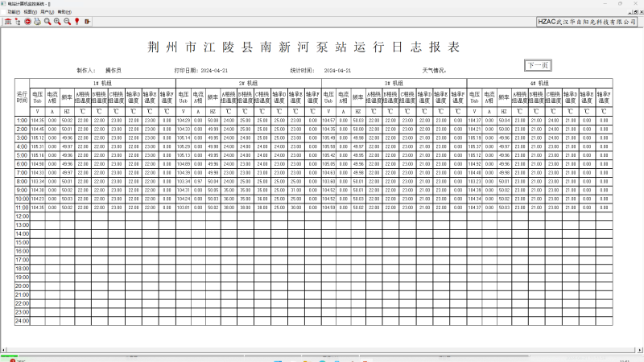Open the home (building) toolbar icon
Image resolution: width=644 pixels, height=362 pixels.
pos(8,22)
